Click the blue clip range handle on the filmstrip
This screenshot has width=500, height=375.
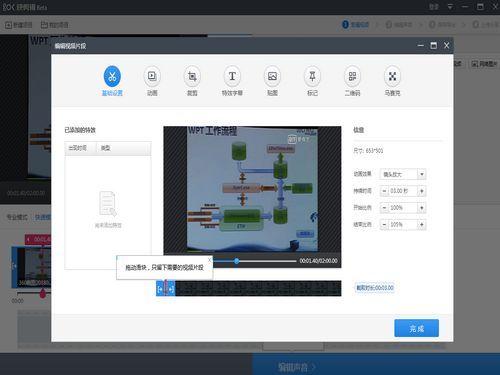(165, 288)
